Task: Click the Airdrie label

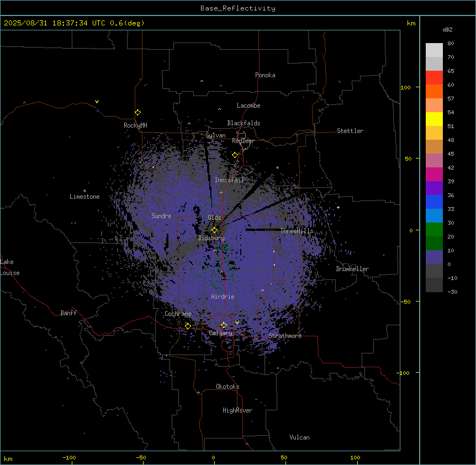Action: (x=223, y=297)
